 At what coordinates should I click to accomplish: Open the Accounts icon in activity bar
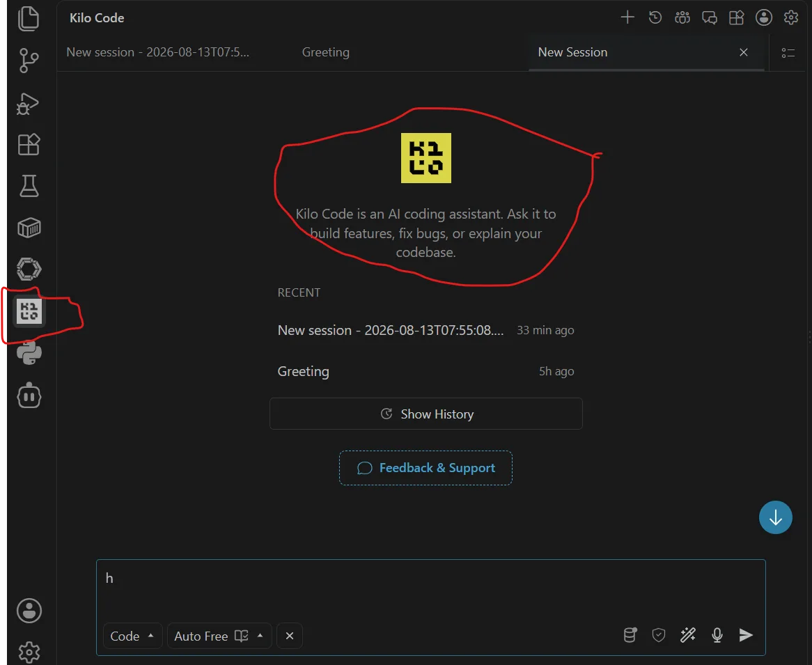tap(29, 611)
